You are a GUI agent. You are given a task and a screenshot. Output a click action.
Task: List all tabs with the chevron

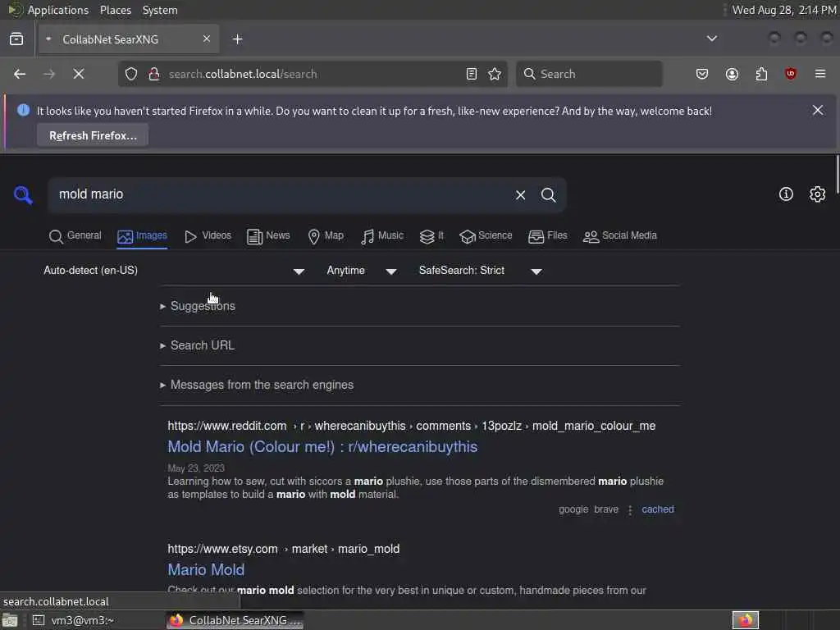tap(711, 39)
